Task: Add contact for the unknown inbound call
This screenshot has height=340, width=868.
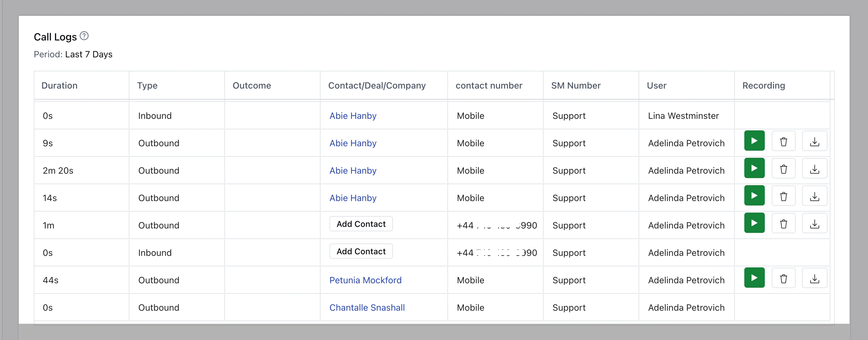Action: pos(361,251)
